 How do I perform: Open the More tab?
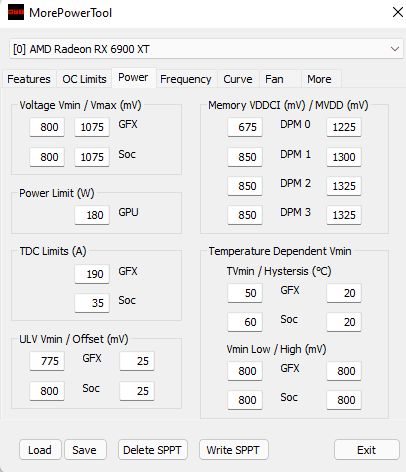pos(319,79)
